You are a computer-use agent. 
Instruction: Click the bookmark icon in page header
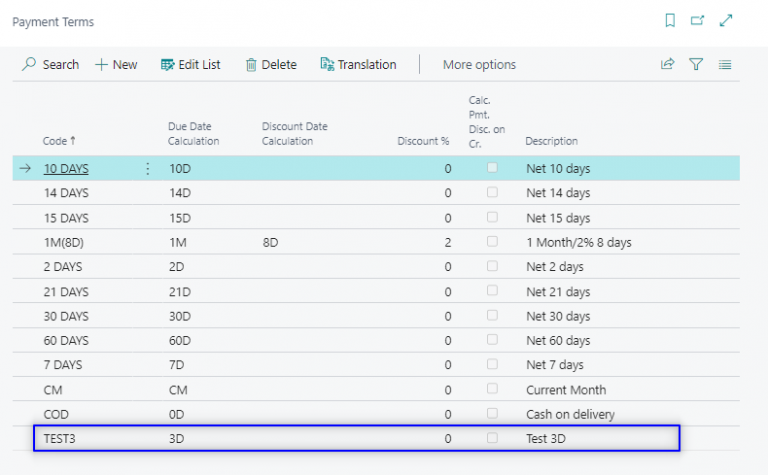click(x=670, y=20)
